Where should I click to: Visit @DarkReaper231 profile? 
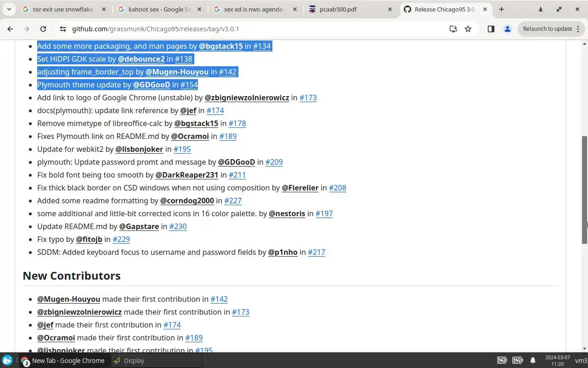pos(187,175)
